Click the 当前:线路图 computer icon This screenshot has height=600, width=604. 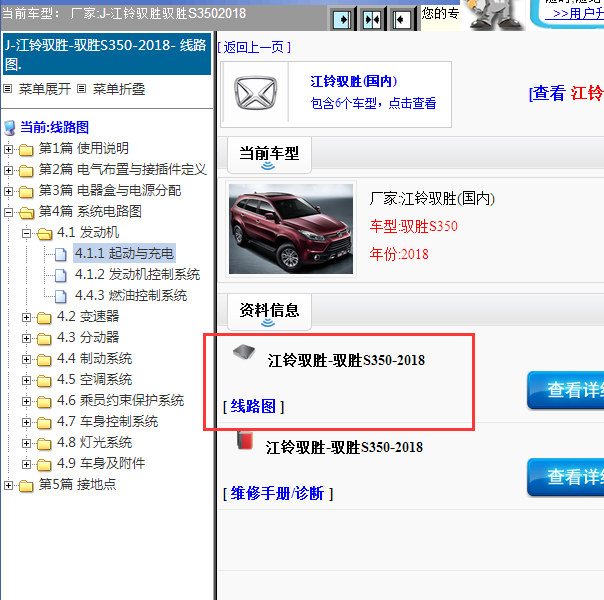[10, 128]
